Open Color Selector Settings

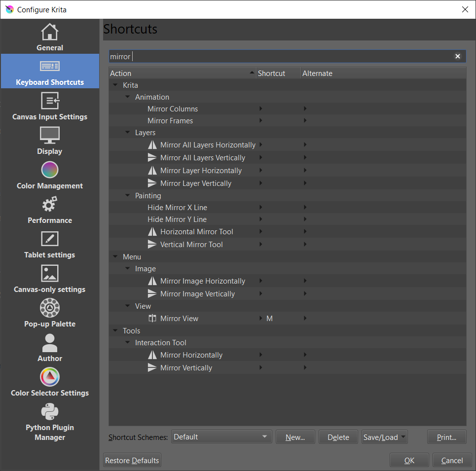click(50, 382)
